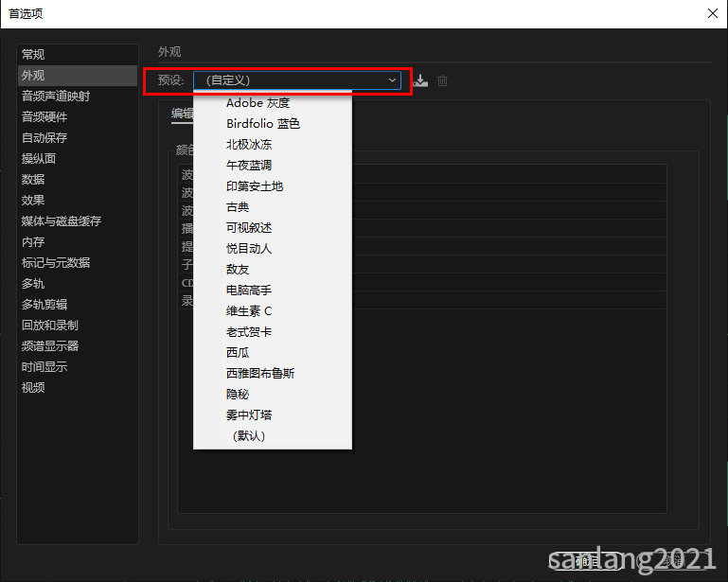Viewport: 728px width, 582px height.
Task: Delete preset using trash can icon
Action: (x=442, y=80)
